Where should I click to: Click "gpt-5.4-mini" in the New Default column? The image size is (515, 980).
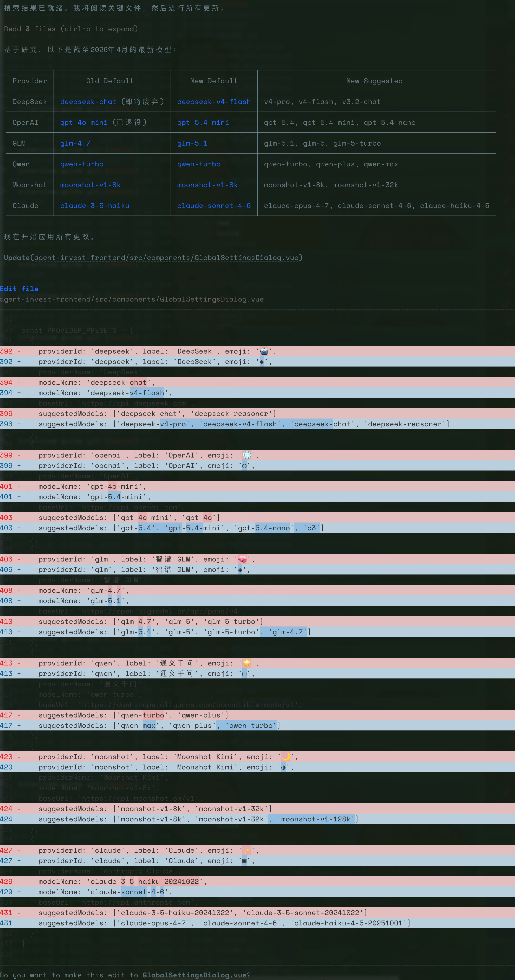(203, 123)
